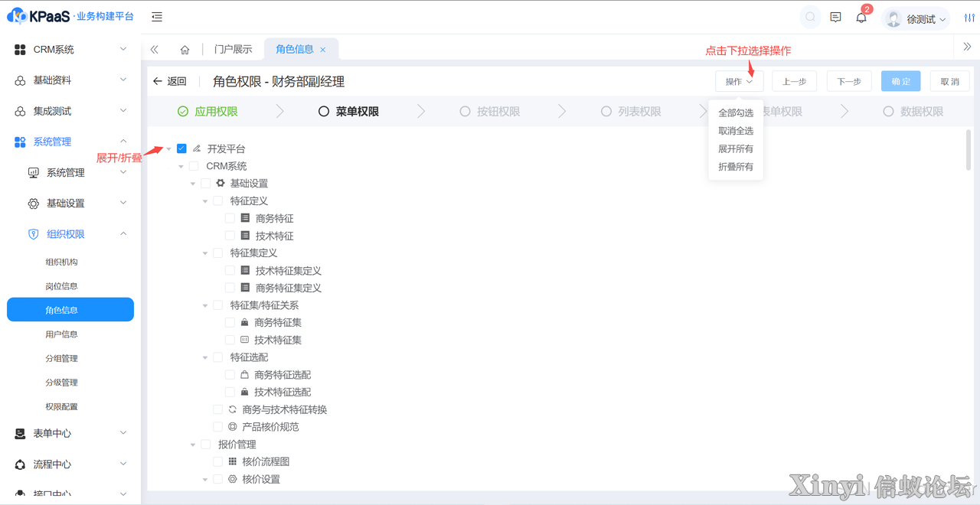The image size is (980, 505).
Task: Select 全部勾选 from the dropdown
Action: [736, 113]
